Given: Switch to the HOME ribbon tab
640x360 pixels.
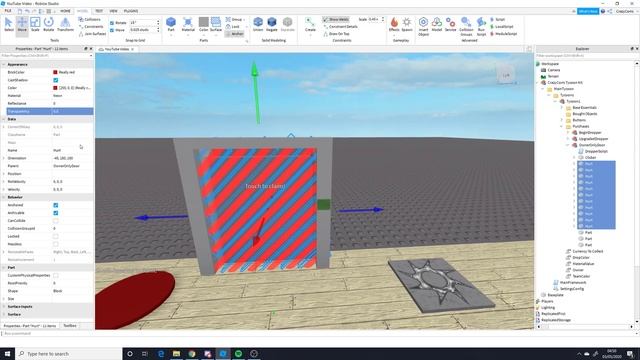Looking at the screenshot, I should point(65,11).
